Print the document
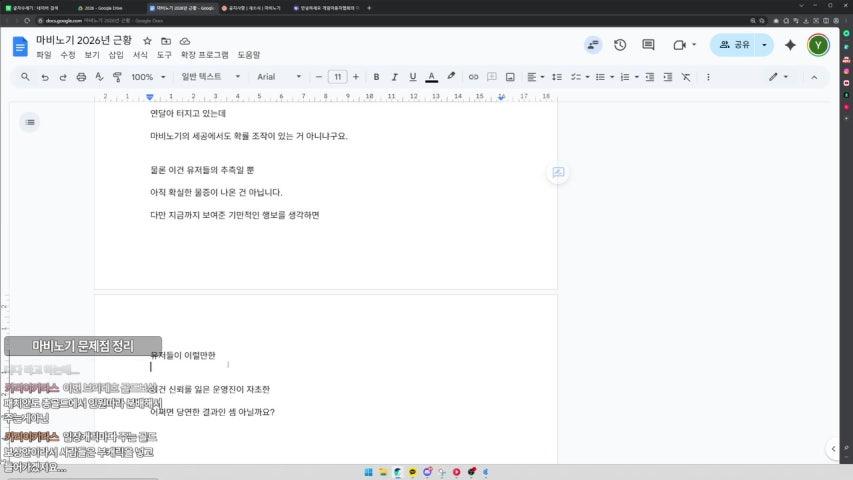The height and width of the screenshot is (480, 853). click(x=81, y=77)
